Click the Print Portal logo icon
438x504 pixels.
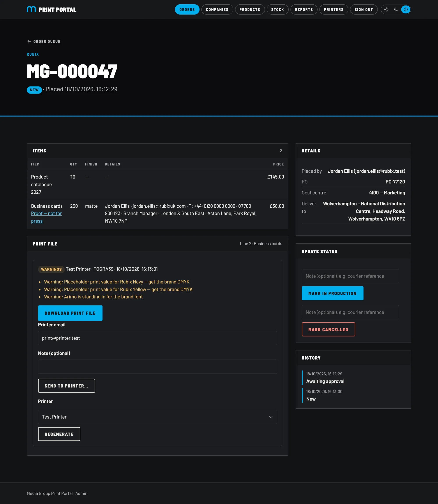[31, 10]
